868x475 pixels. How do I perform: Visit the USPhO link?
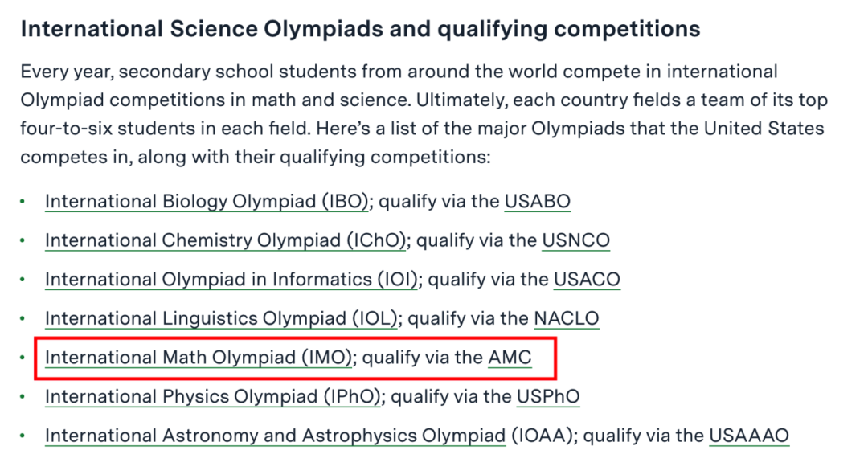click(x=548, y=397)
